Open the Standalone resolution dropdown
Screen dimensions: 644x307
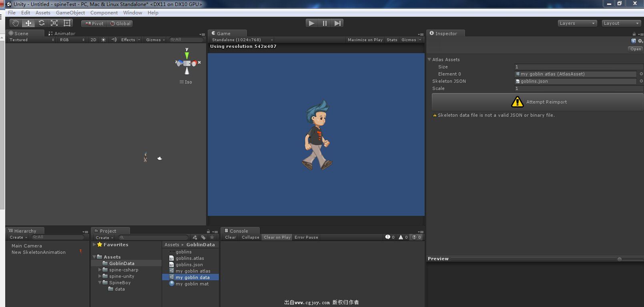click(x=242, y=40)
